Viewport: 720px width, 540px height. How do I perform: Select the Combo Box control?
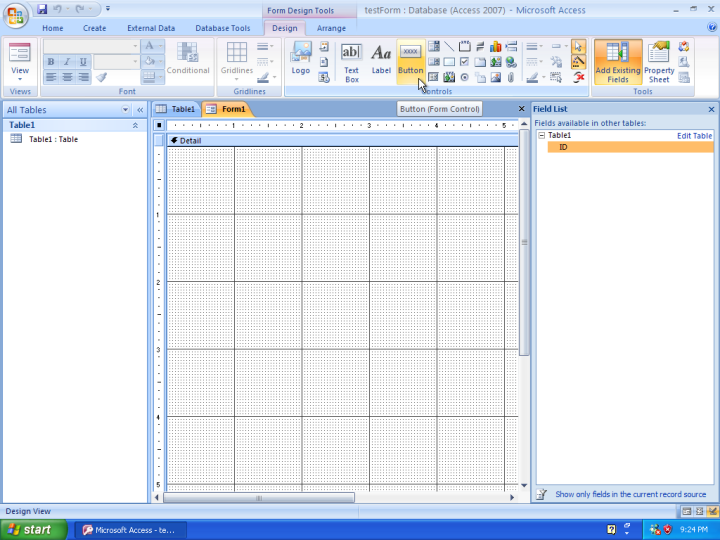[x=433, y=46]
